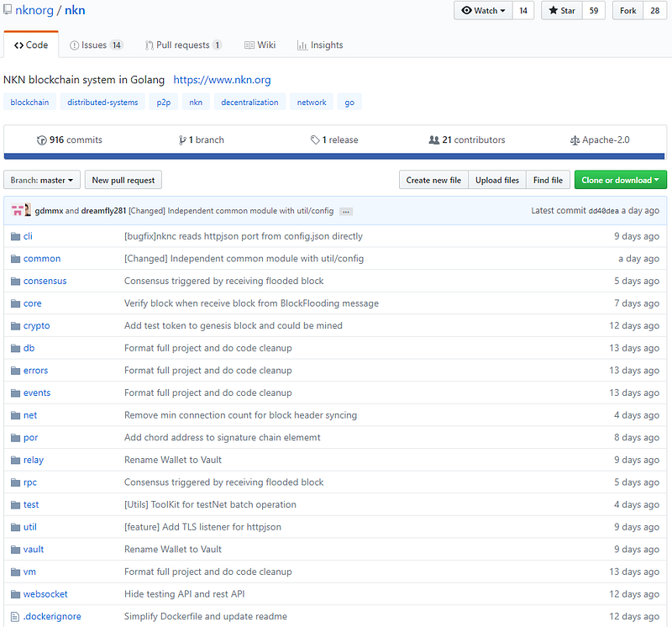Image resolution: width=672 pixels, height=627 pixels.
Task: Click the events folder icon
Action: (x=15, y=393)
